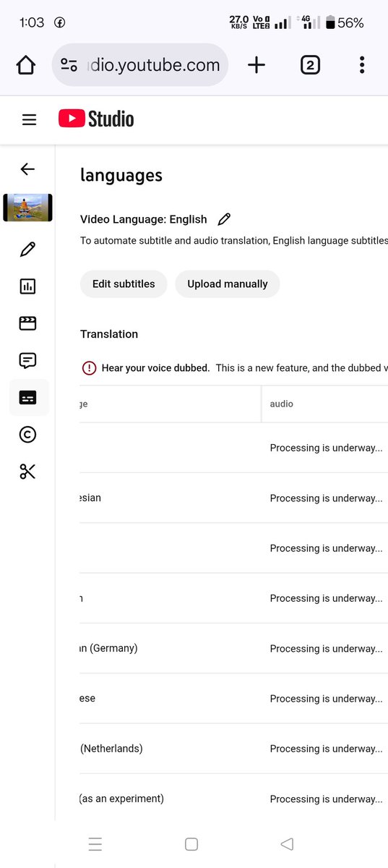Click the dubbing alert exclamation icon
388x868 pixels.
pyautogui.click(x=88, y=368)
